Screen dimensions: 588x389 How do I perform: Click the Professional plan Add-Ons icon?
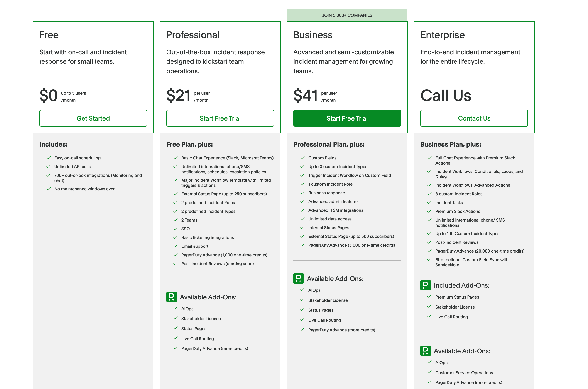tap(171, 297)
